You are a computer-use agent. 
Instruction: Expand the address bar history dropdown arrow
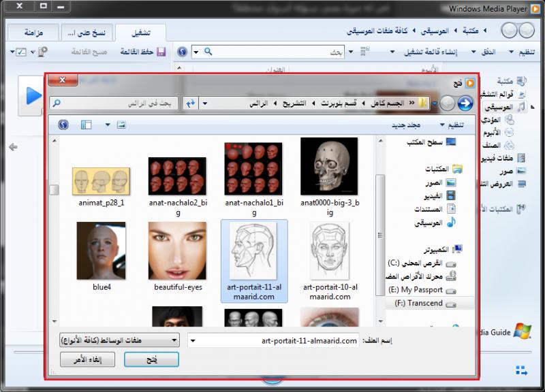tap(205, 103)
